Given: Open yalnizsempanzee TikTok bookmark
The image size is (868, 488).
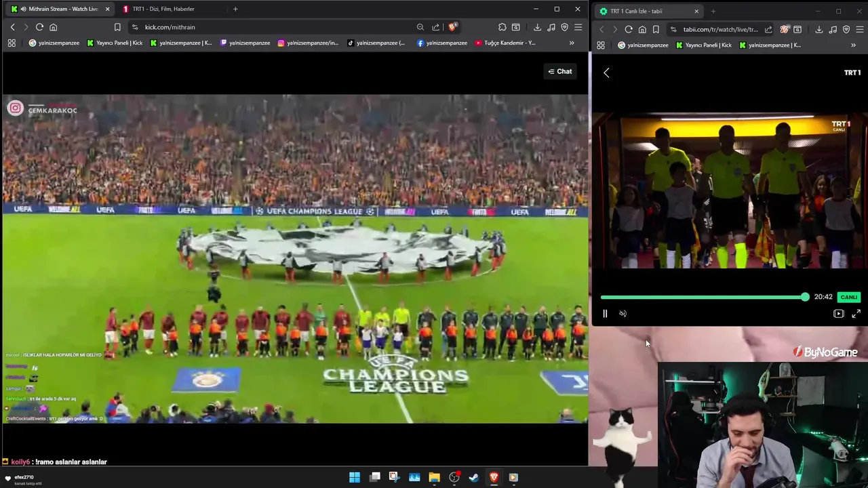Looking at the screenshot, I should click(376, 43).
